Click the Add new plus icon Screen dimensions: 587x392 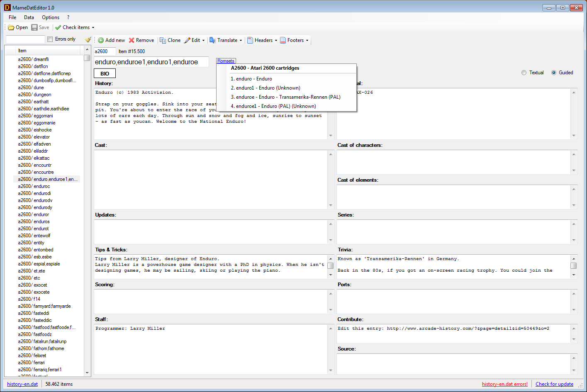(x=101, y=40)
